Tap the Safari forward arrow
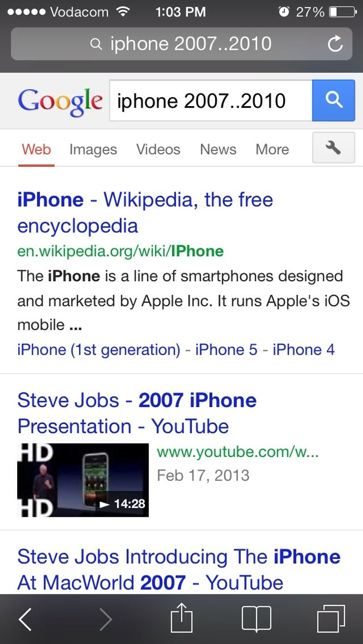This screenshot has width=363, height=644. coord(106,619)
